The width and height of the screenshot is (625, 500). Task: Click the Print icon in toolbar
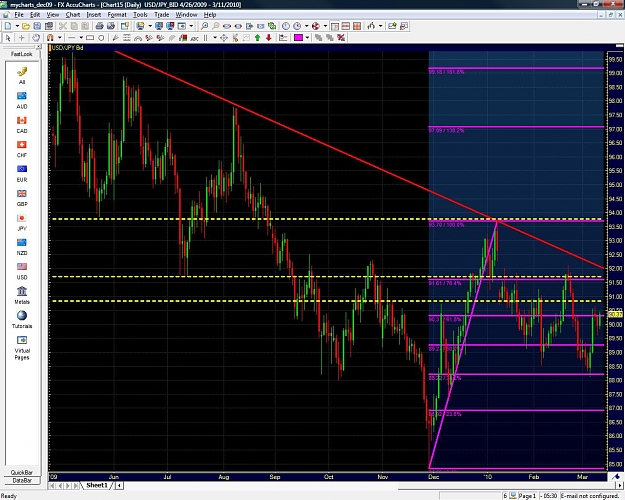[x=99, y=26]
